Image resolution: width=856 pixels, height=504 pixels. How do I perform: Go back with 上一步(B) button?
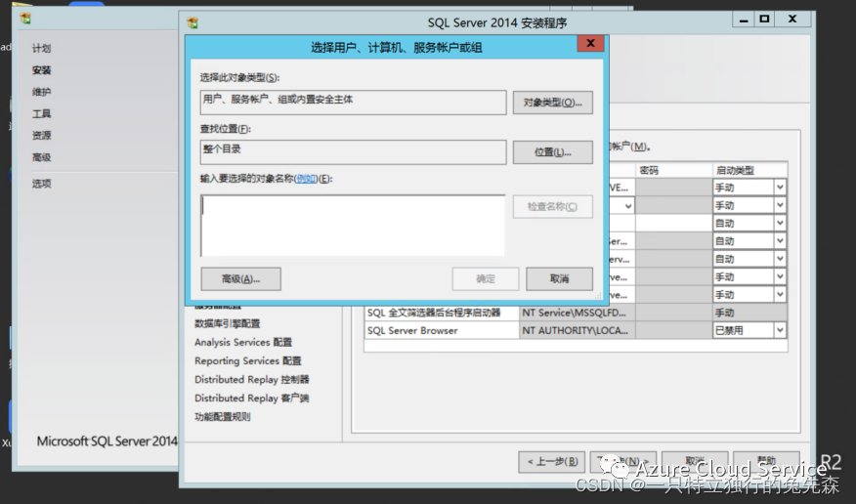pos(551,461)
